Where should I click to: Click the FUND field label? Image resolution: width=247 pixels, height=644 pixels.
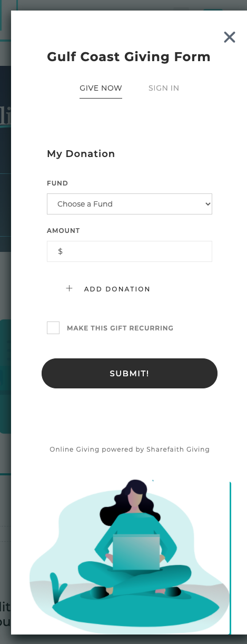pyautogui.click(x=57, y=183)
